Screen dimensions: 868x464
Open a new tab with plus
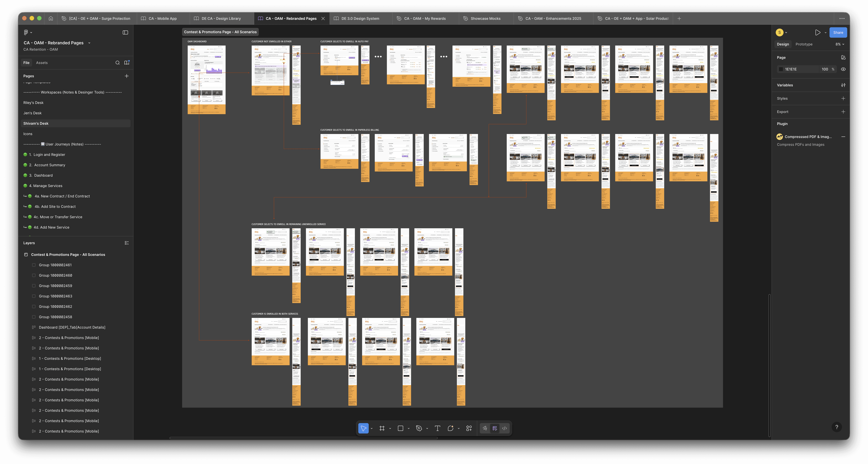[679, 19]
